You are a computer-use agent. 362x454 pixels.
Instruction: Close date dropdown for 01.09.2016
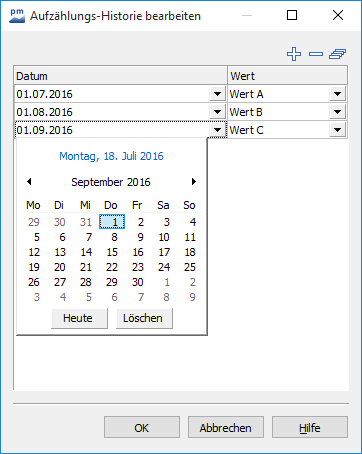pos(217,130)
